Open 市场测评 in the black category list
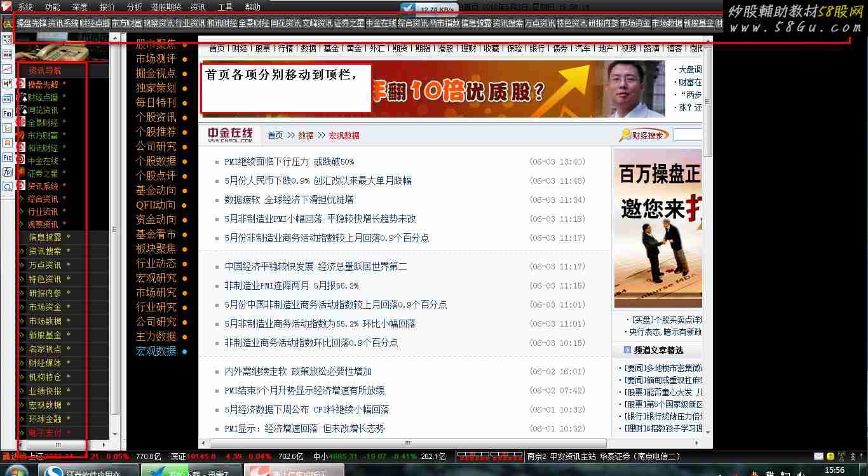This screenshot has width=868, height=476. click(x=156, y=58)
